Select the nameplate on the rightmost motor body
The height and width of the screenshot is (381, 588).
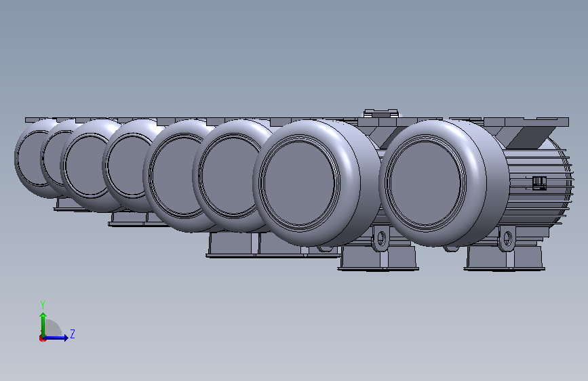click(x=539, y=183)
